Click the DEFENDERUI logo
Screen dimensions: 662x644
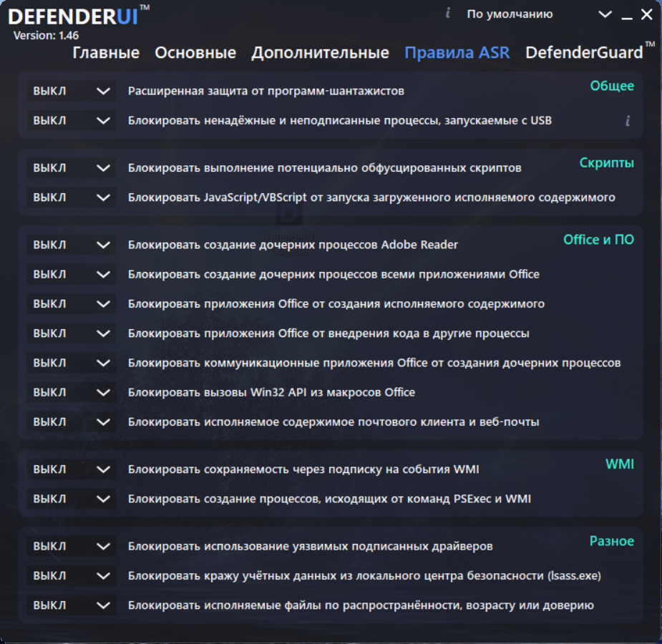[x=79, y=16]
